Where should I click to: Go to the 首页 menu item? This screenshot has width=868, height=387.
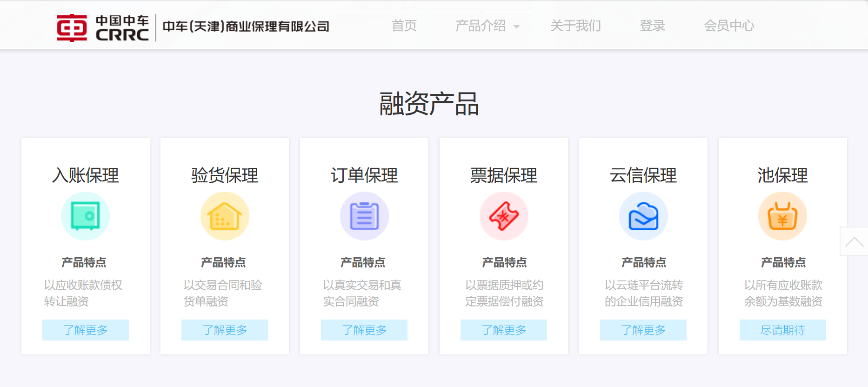click(404, 26)
